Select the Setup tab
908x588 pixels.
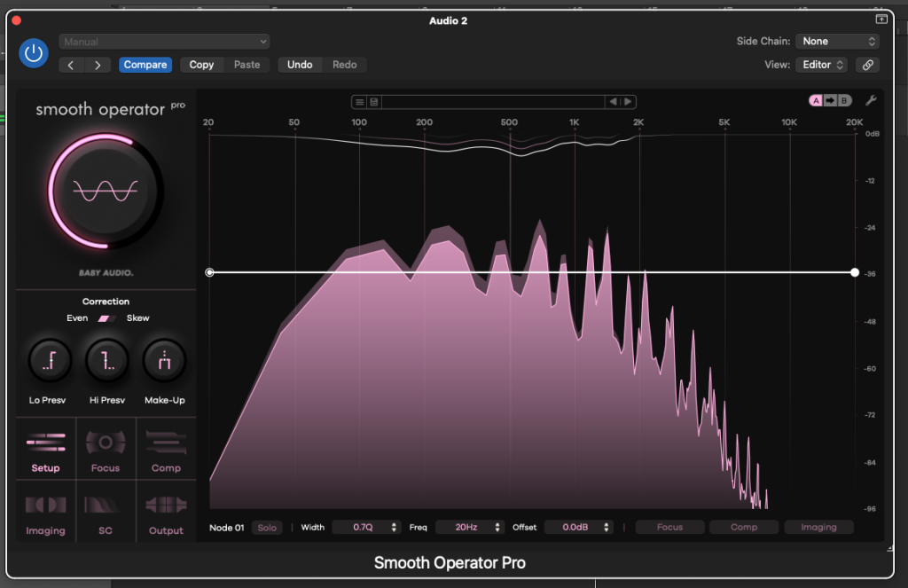tap(45, 450)
